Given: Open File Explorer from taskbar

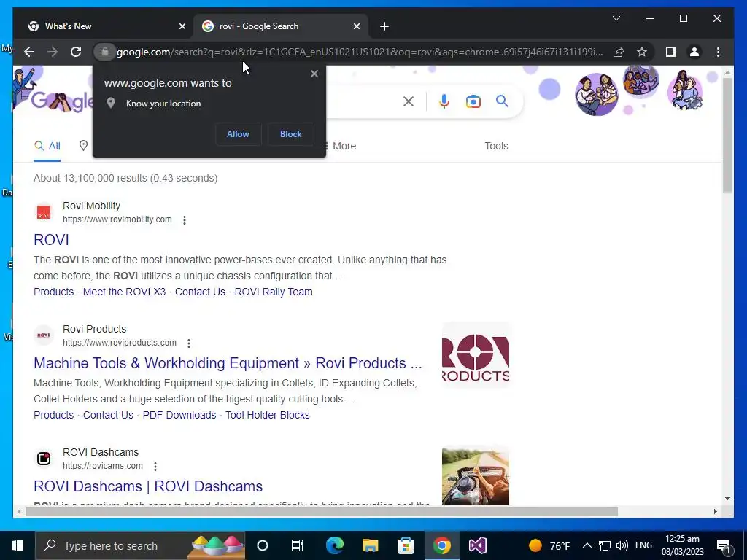Looking at the screenshot, I should [x=370, y=545].
